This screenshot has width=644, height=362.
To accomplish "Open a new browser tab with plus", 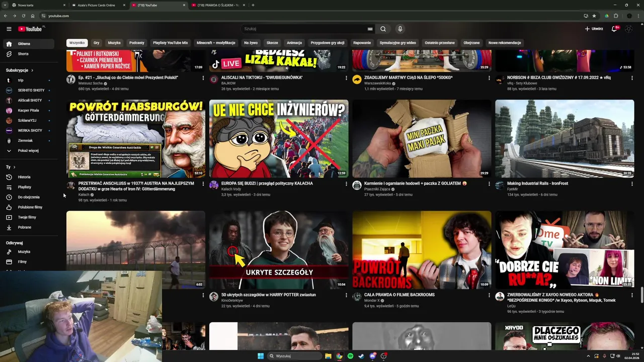I will click(x=253, y=5).
